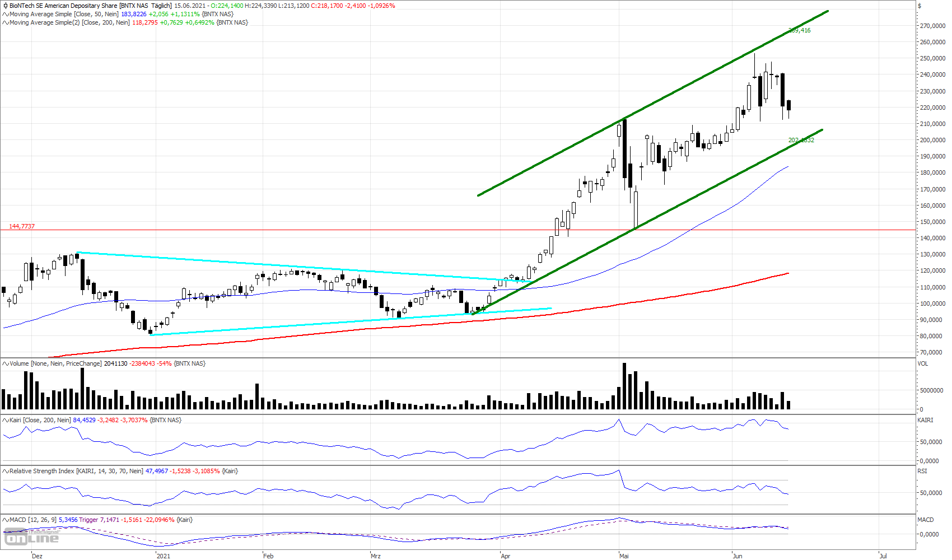The height and width of the screenshot is (560, 952).
Task: Click the line icon next to Moving Average Simple(2)
Action: [x=5, y=22]
